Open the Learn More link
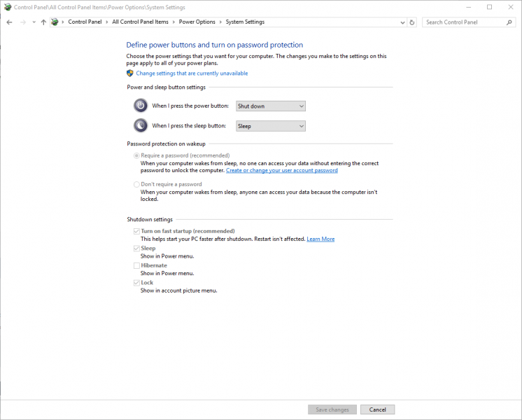 click(320, 239)
